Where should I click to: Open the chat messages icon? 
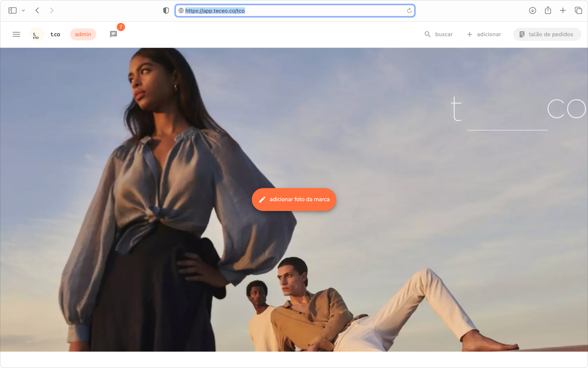pos(113,34)
